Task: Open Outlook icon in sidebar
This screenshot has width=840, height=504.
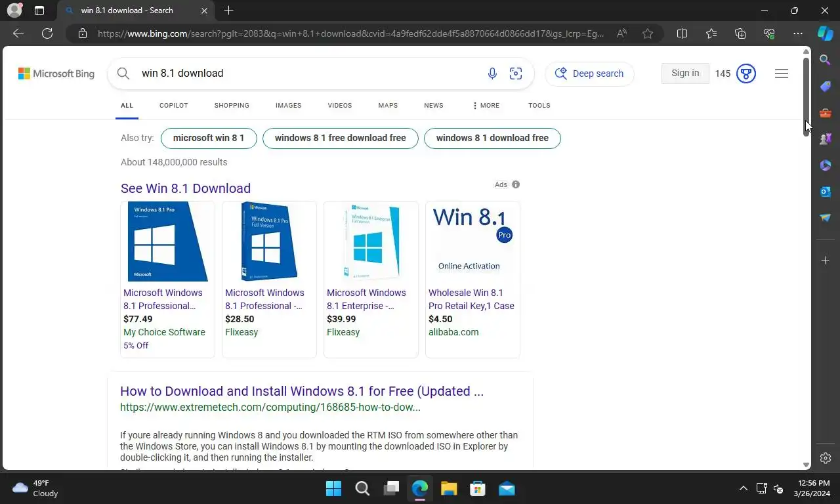Action: point(826,192)
